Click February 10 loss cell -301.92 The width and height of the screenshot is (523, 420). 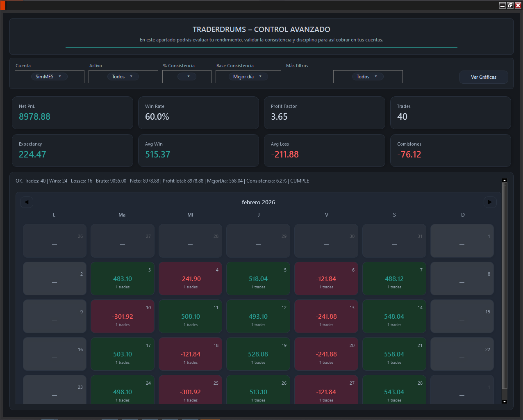[123, 317]
